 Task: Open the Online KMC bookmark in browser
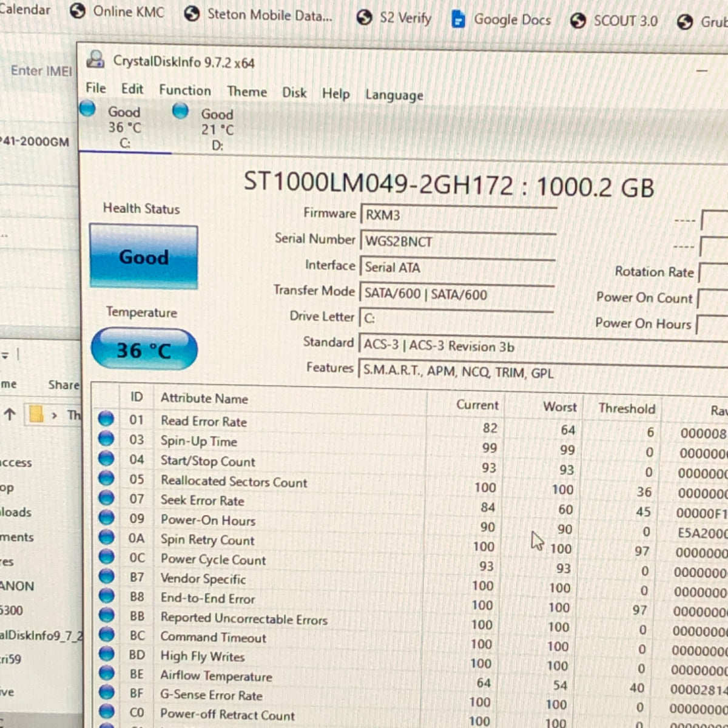tap(116, 11)
